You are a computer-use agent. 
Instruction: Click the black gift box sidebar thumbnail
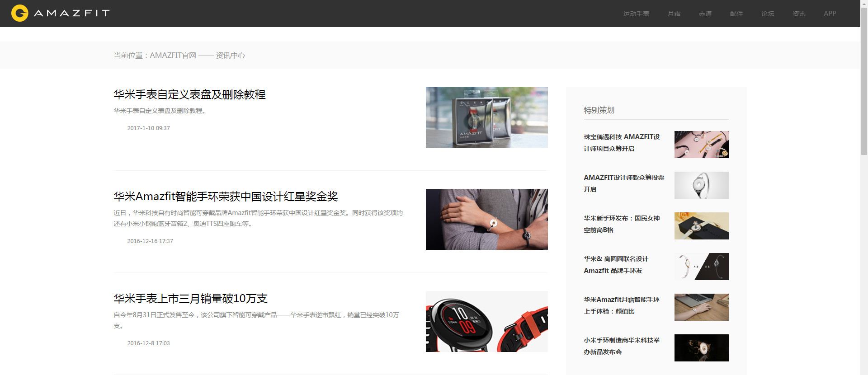point(701,226)
